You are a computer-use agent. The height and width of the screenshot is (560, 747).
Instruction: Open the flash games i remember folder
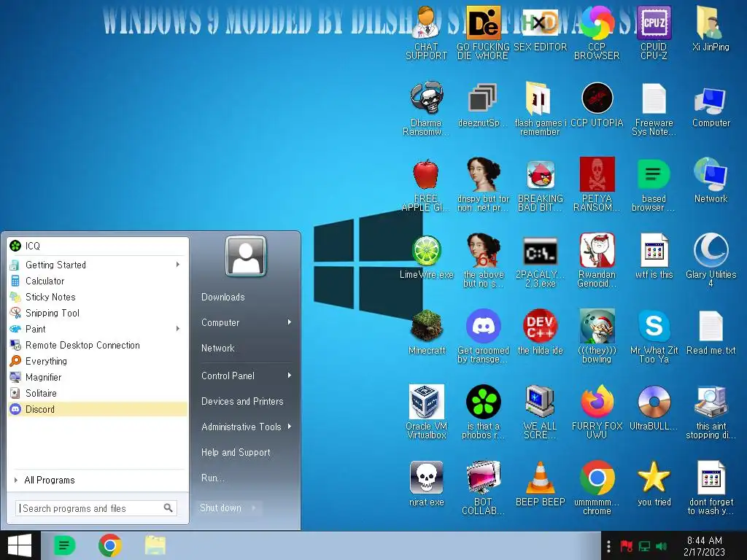tap(540, 108)
